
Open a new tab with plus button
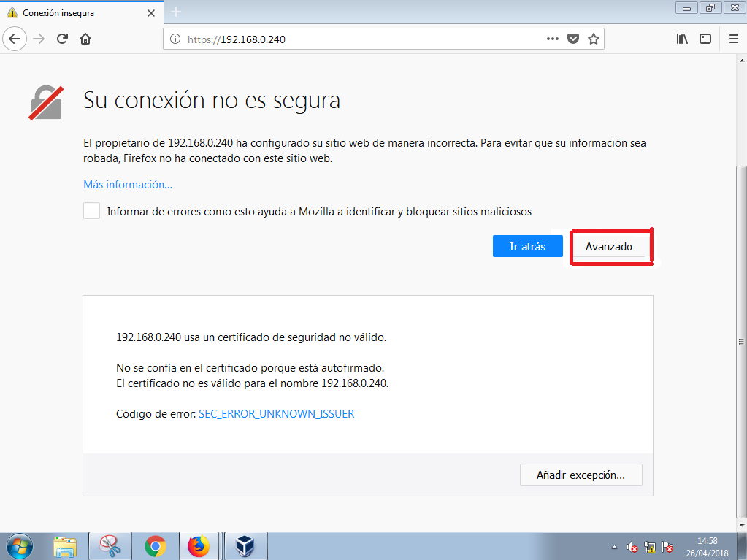click(x=176, y=12)
